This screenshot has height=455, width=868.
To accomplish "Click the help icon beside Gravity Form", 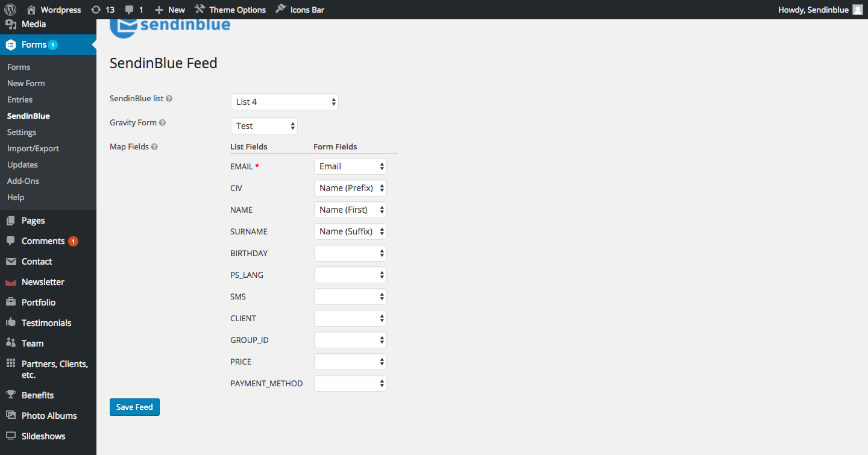I will 162,123.
